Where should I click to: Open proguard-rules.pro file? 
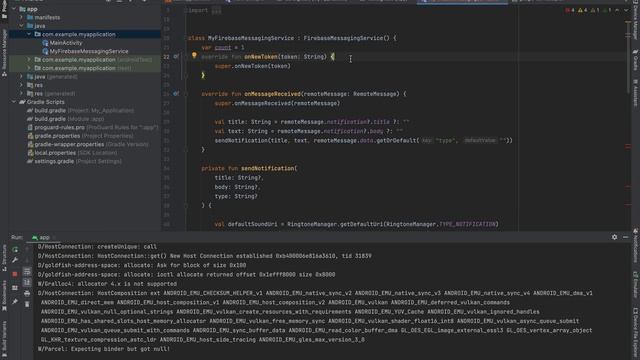click(x=92, y=128)
